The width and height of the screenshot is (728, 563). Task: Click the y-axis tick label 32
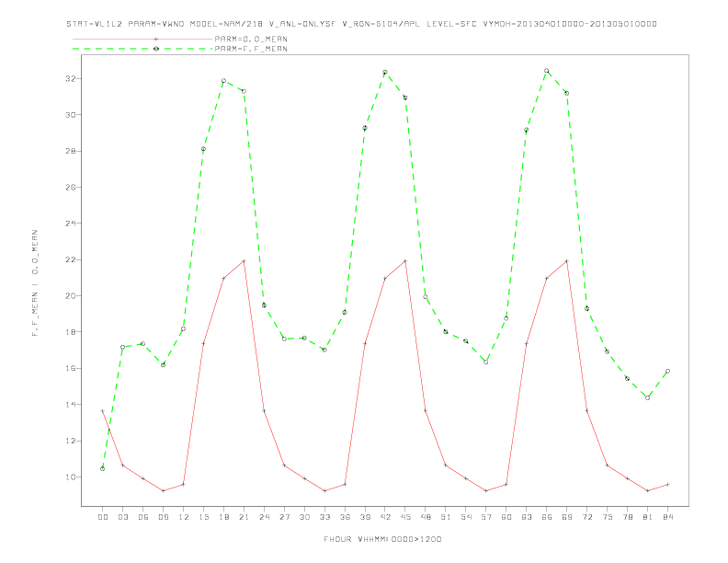[x=70, y=78]
